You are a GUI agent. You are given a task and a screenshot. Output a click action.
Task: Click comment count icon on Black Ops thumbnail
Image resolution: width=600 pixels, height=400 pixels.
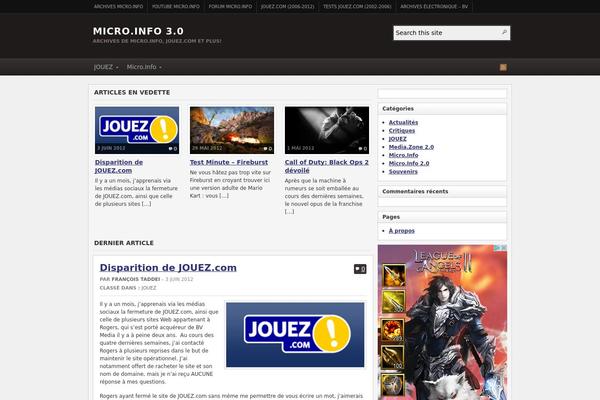363,149
